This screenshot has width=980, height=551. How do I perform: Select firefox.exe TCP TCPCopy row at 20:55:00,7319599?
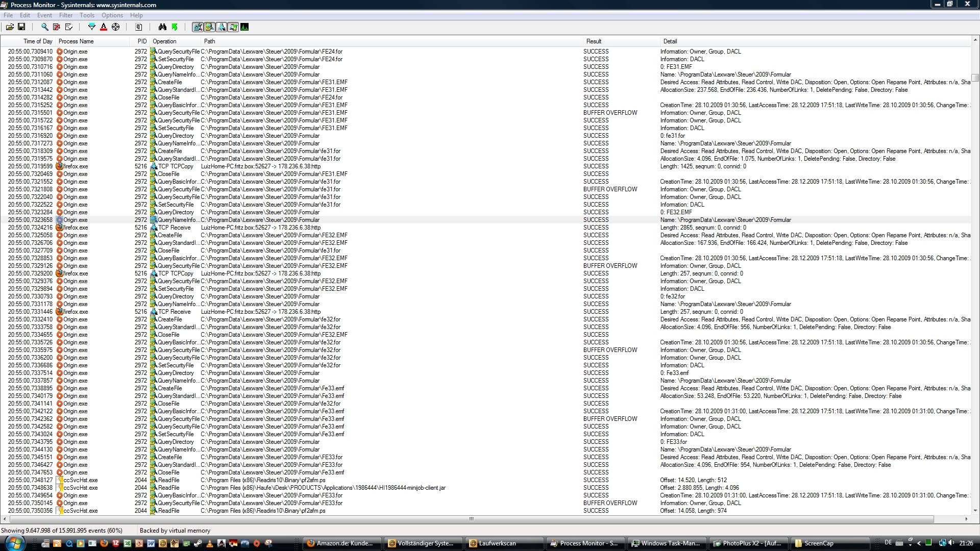pos(485,166)
